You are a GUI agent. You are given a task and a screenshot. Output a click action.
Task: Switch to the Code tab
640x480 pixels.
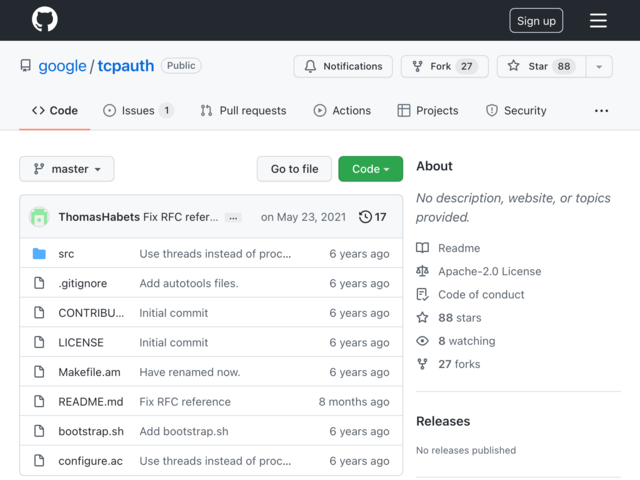point(55,111)
